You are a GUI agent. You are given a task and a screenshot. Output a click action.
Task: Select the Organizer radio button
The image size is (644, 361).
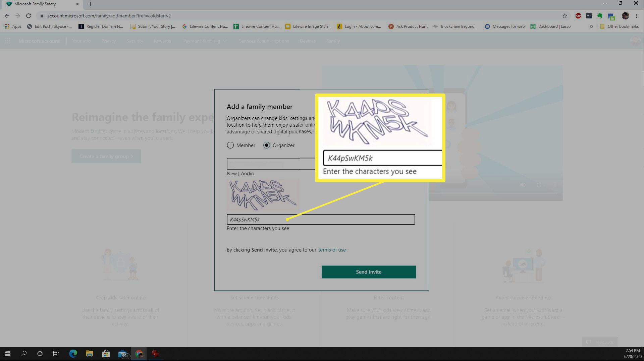[266, 145]
